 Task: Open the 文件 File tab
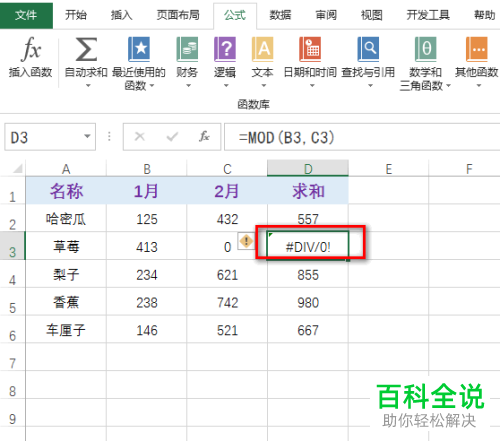pos(26,15)
